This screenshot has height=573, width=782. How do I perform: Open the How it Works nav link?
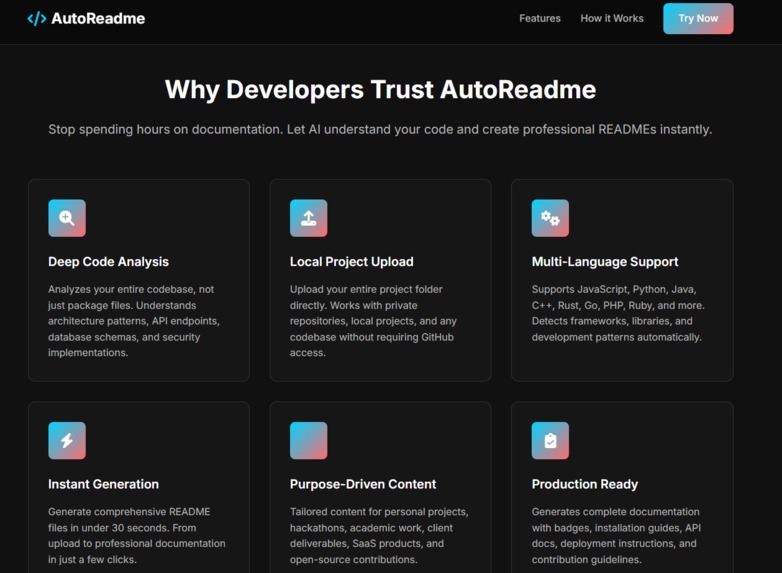pyautogui.click(x=612, y=18)
